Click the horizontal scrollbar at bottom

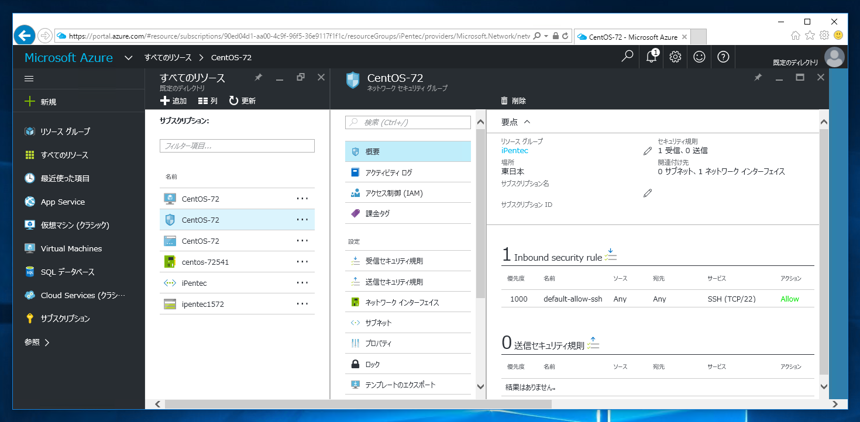(x=358, y=404)
